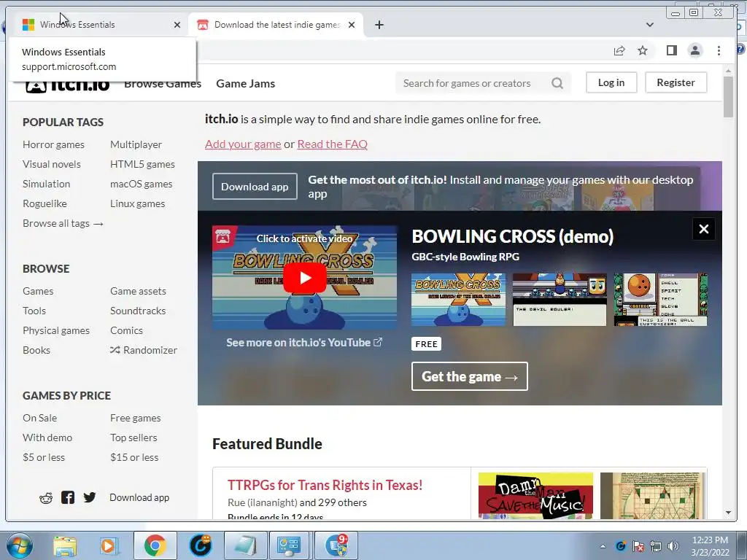
Task: Open Windows Explorer from the taskbar
Action: click(x=65, y=545)
